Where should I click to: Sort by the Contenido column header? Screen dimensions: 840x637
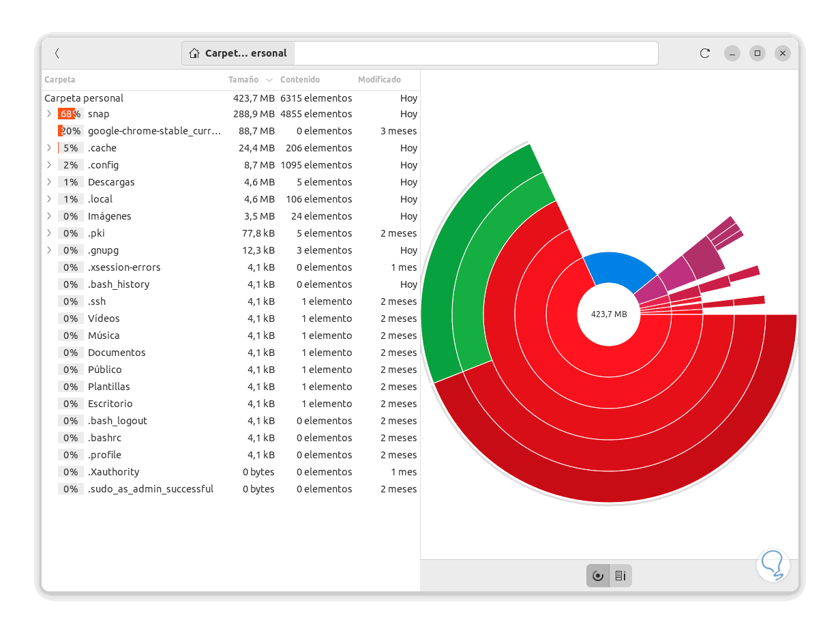coord(300,80)
